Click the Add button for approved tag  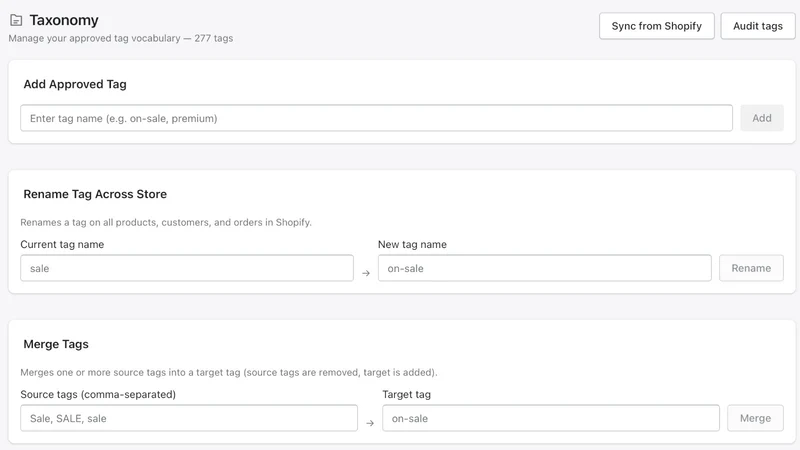tap(762, 118)
